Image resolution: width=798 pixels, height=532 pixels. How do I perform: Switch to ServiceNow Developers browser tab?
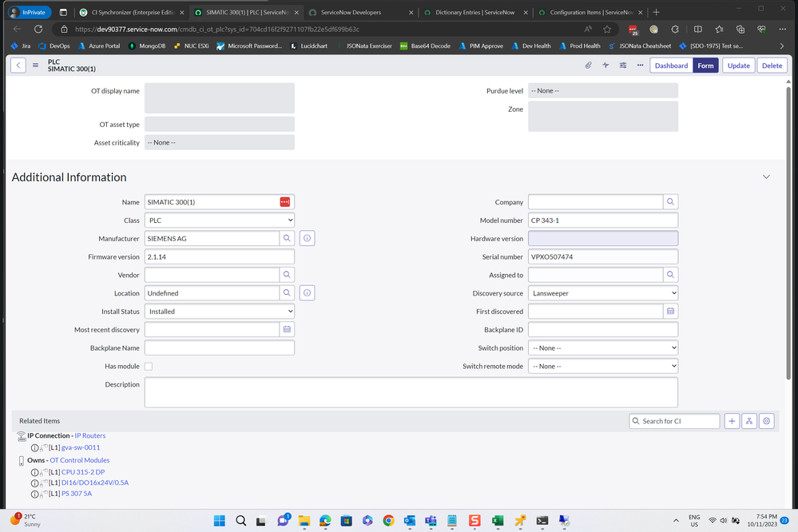(x=361, y=12)
